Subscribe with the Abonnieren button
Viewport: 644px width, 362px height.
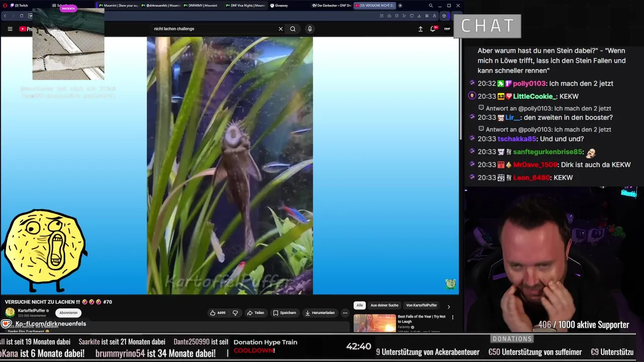click(68, 313)
